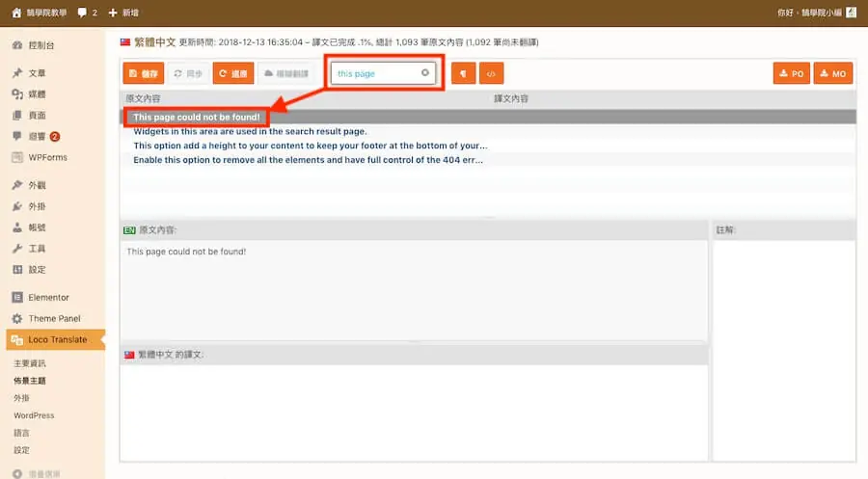Click the Sync (同步) button

click(x=188, y=73)
